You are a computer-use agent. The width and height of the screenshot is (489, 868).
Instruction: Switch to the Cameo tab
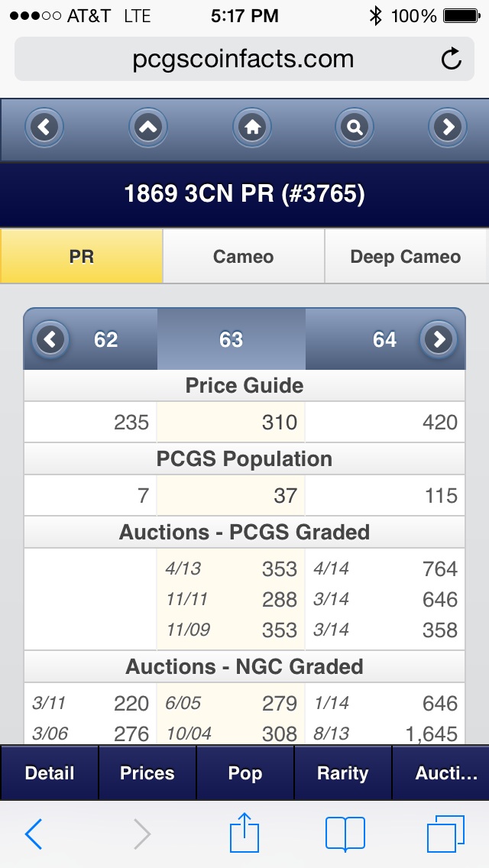(244, 256)
